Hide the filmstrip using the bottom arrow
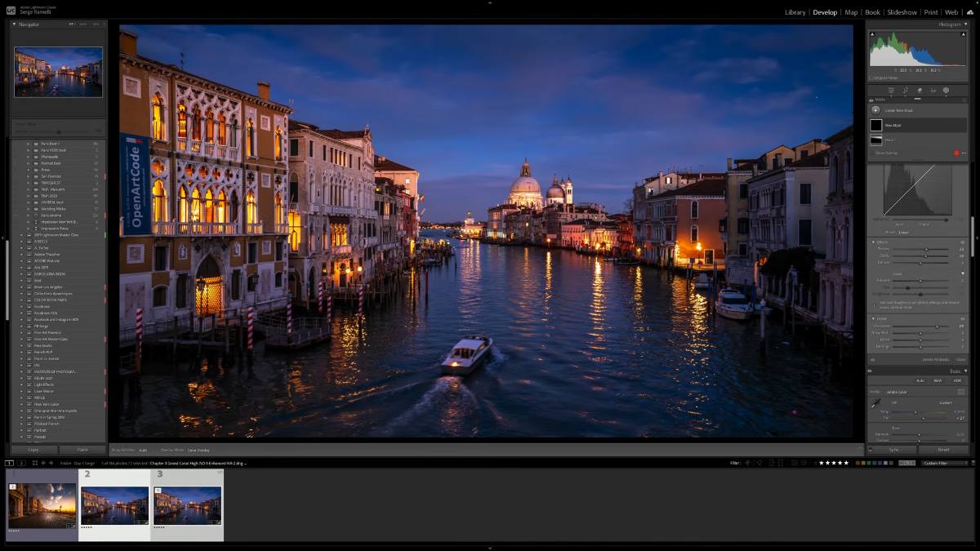 490,548
